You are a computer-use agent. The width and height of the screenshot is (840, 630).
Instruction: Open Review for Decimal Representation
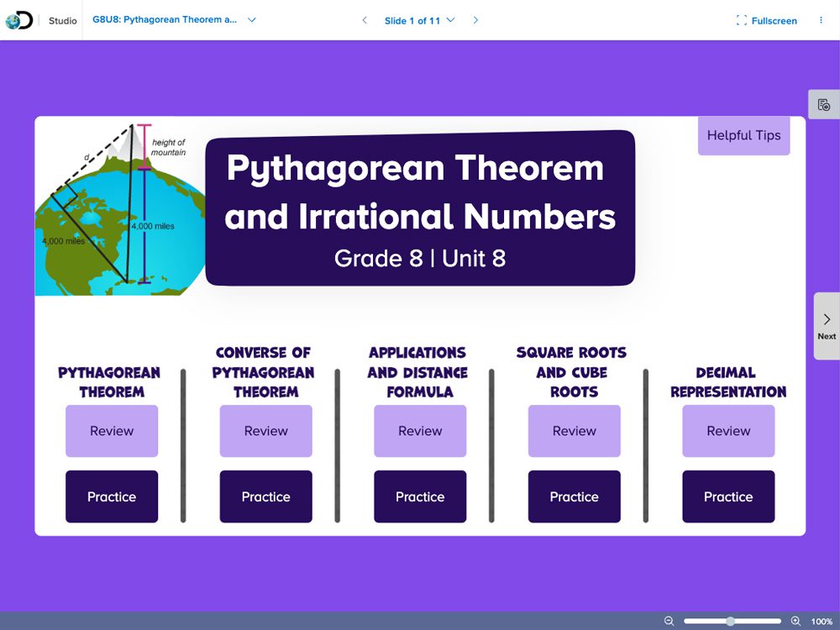[728, 431]
